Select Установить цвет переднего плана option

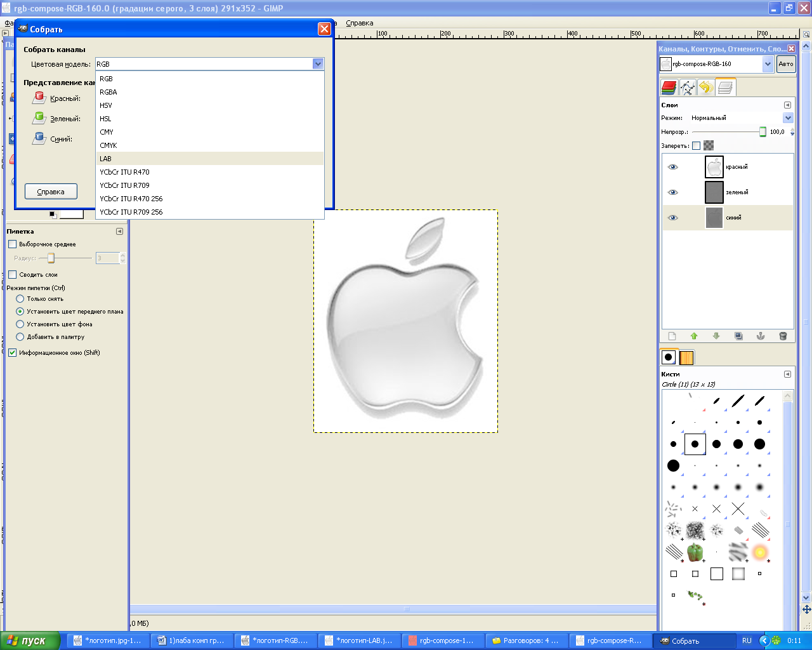(20, 312)
